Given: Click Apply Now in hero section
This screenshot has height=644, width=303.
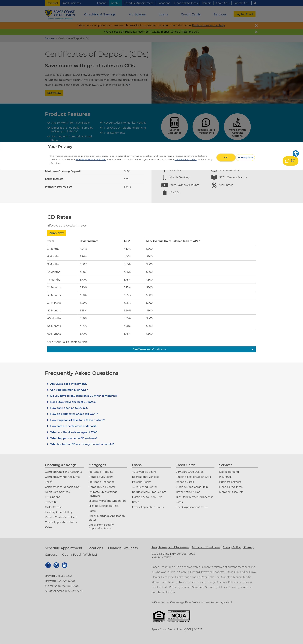Looking at the screenshot, I should [54, 93].
